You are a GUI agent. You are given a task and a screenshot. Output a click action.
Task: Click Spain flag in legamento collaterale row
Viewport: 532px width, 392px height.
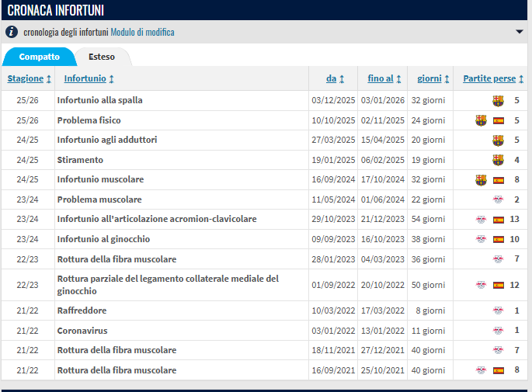click(499, 285)
